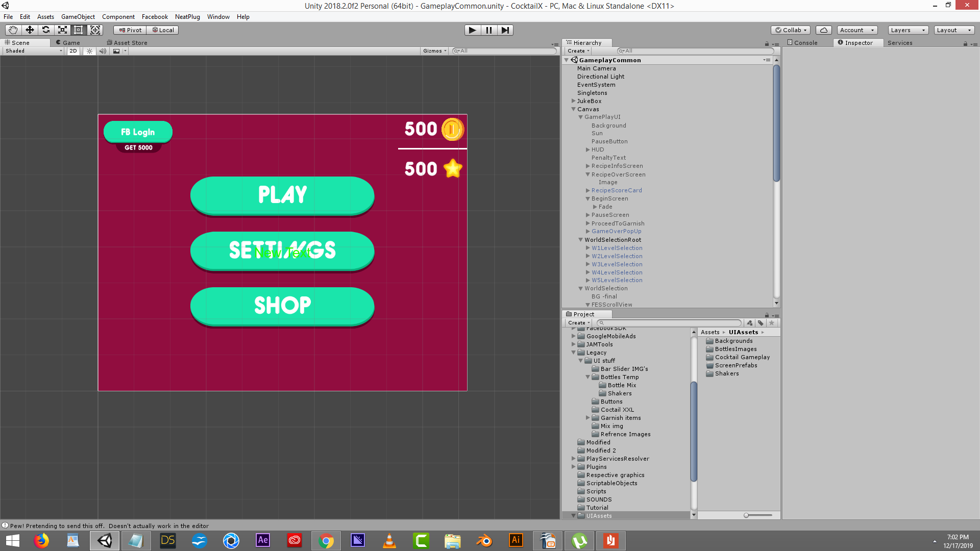
Task: Click the Play button
Action: click(x=472, y=30)
